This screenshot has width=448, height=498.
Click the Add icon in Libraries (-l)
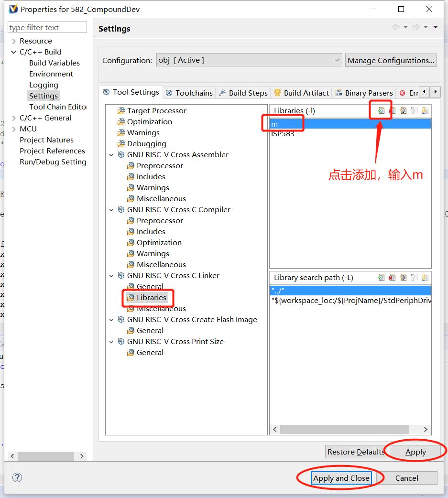click(x=381, y=110)
